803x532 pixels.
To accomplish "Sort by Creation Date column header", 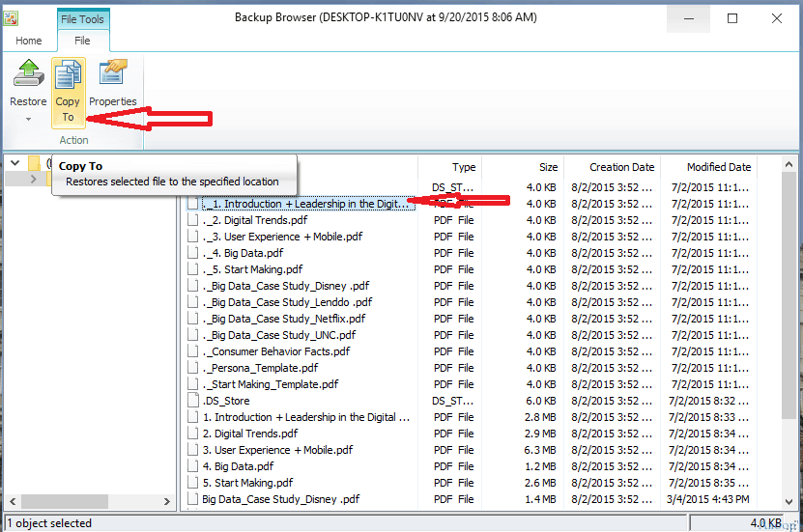I will [621, 167].
